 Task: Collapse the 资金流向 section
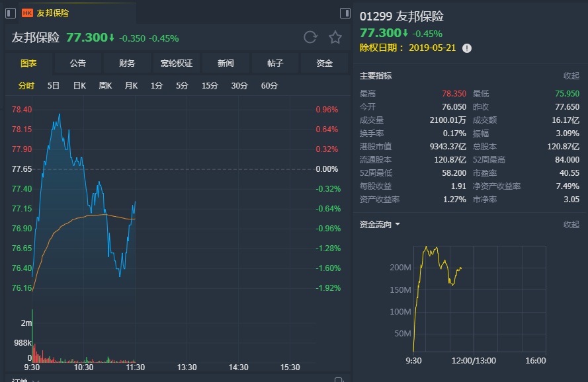pos(571,225)
